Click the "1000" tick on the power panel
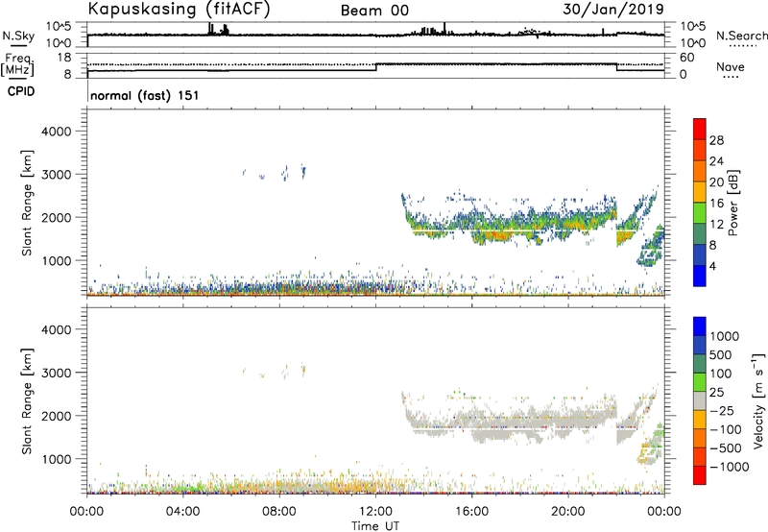The width and height of the screenshot is (768, 532). (x=57, y=260)
